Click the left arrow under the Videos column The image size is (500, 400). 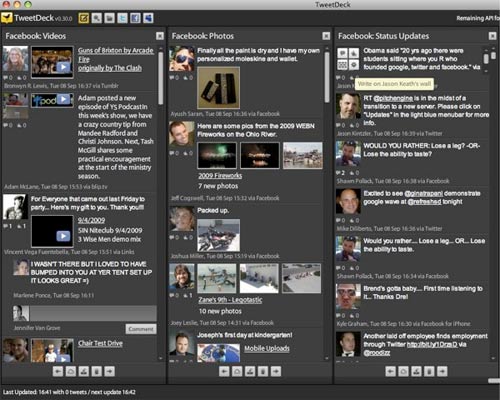[x=58, y=371]
